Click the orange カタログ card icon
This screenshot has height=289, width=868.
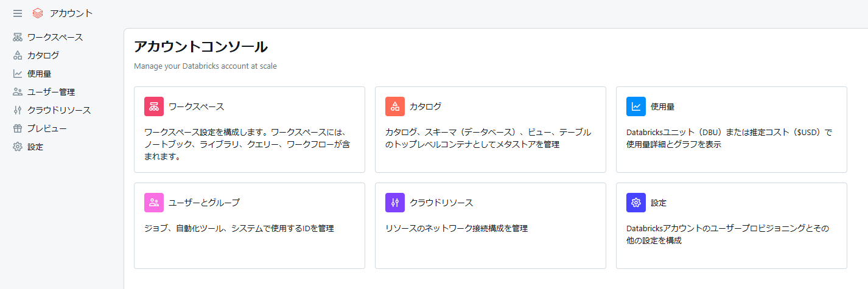pos(395,106)
